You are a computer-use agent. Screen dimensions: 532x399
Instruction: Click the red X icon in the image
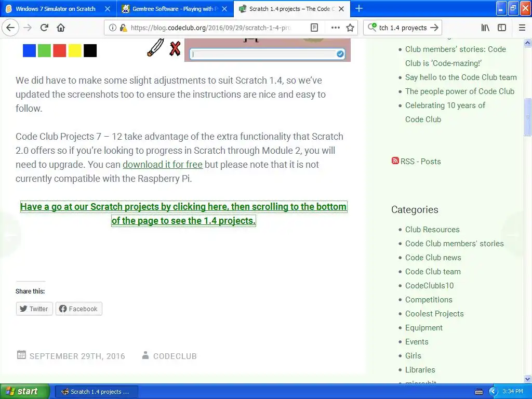tap(175, 49)
